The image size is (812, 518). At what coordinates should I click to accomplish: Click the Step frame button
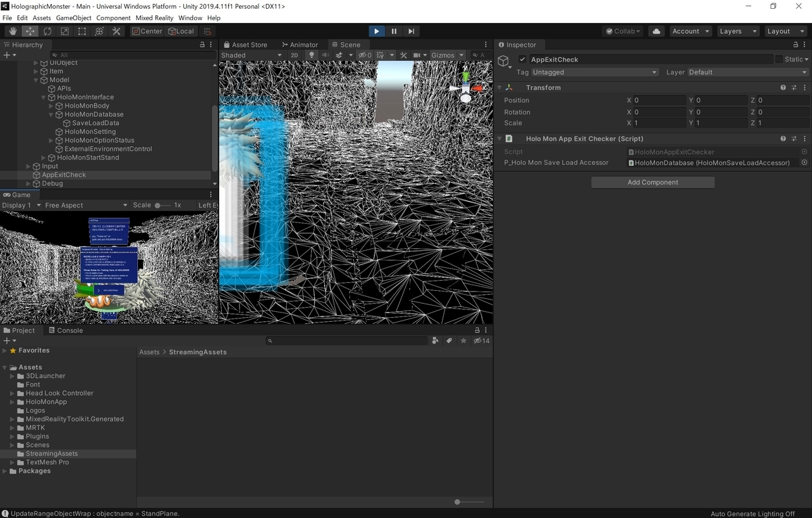[x=411, y=31]
